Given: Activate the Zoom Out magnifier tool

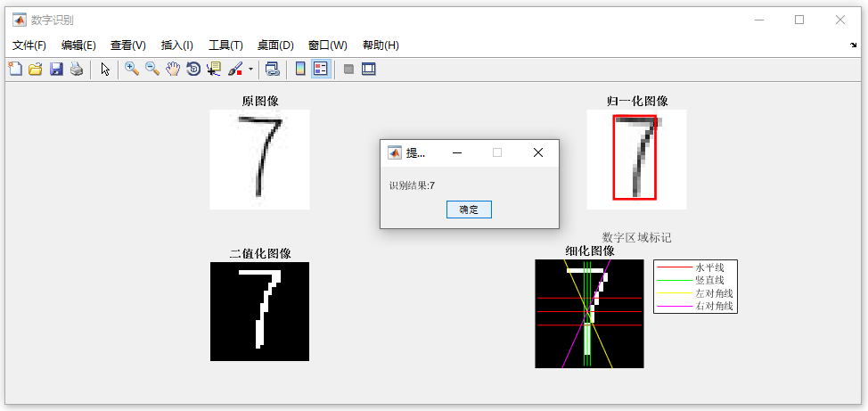Looking at the screenshot, I should tap(152, 69).
